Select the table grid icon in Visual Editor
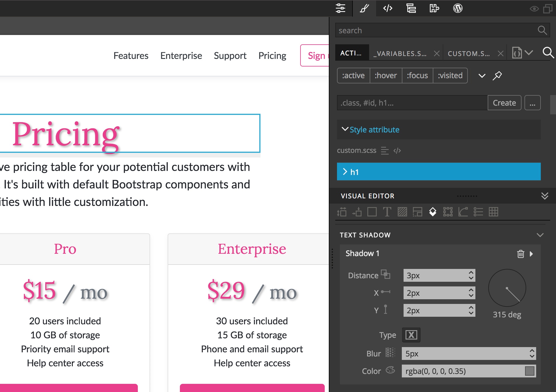556x392 pixels. (x=493, y=212)
